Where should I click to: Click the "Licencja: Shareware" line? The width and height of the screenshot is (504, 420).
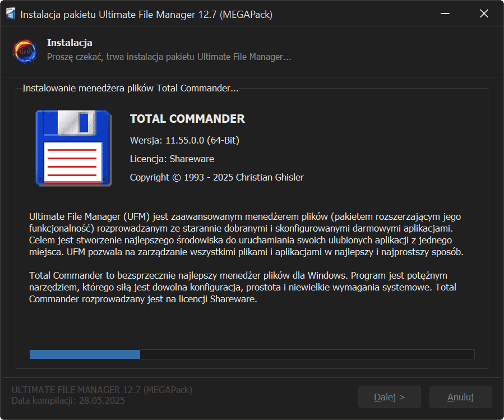coord(172,159)
